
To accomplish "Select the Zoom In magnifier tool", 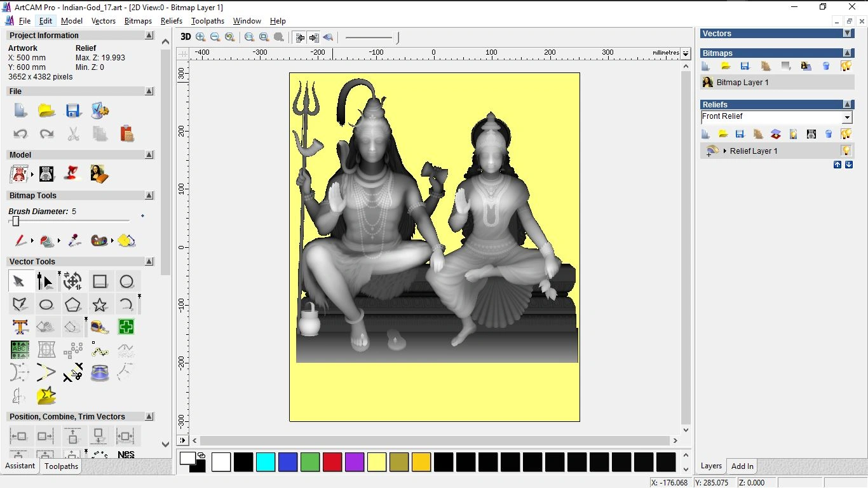I will coord(200,37).
